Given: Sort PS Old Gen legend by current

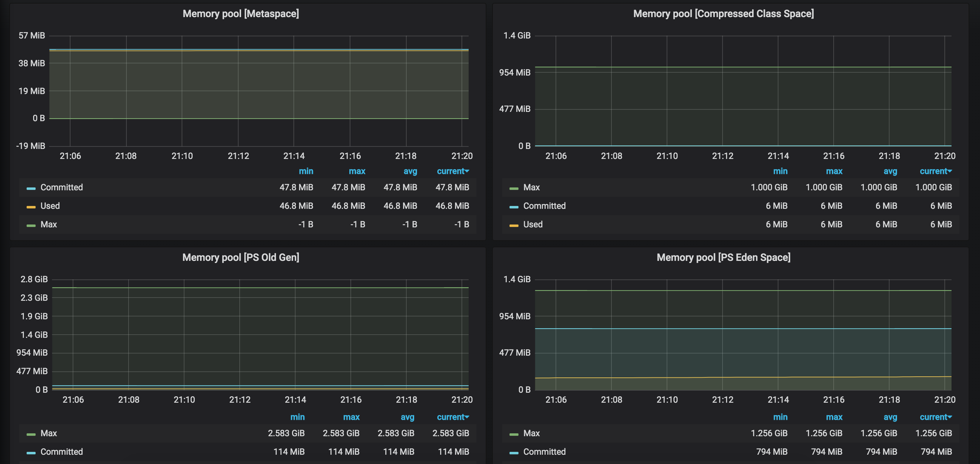Looking at the screenshot, I should 453,417.
